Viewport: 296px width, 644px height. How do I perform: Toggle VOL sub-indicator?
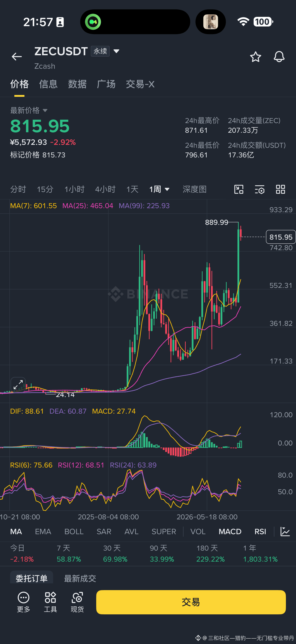click(198, 532)
